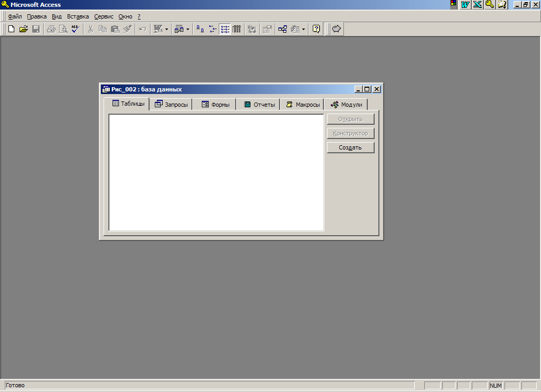Image resolution: width=541 pixels, height=392 pixels.
Task: Switch to the Формы tab
Action: coord(214,105)
